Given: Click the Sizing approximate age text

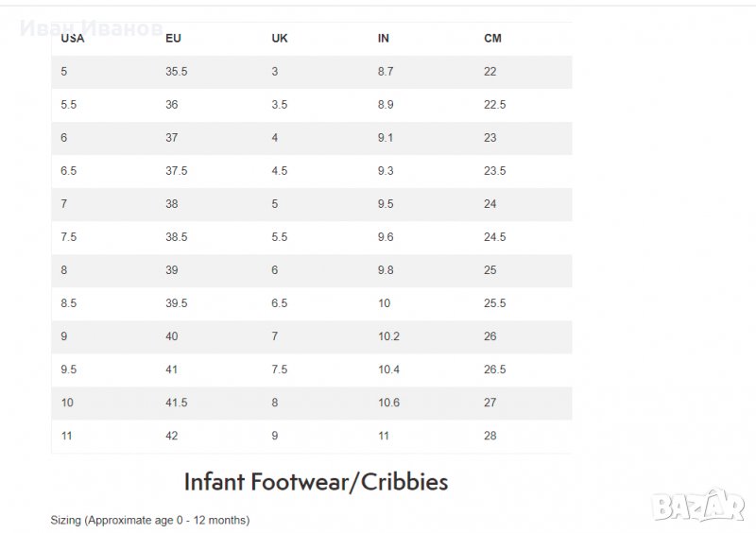Looking at the screenshot, I should pos(149,520).
